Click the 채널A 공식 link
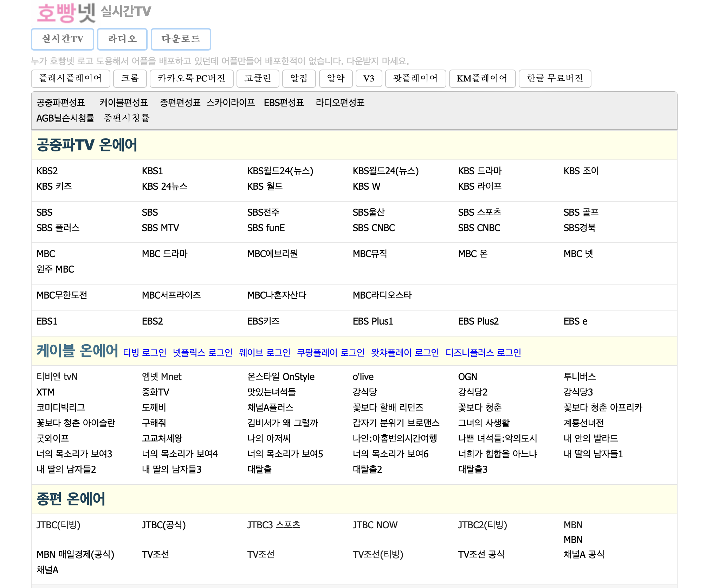The height and width of the screenshot is (588, 712). point(584,555)
